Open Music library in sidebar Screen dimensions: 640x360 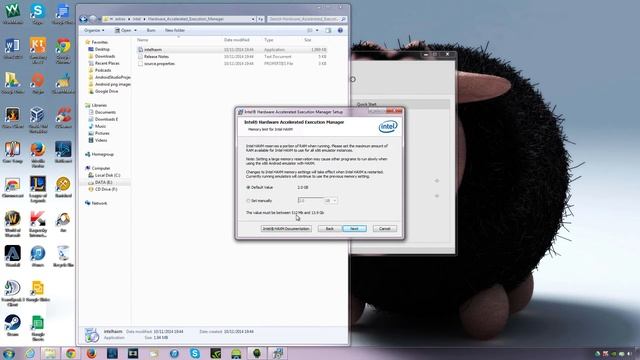pos(100,126)
